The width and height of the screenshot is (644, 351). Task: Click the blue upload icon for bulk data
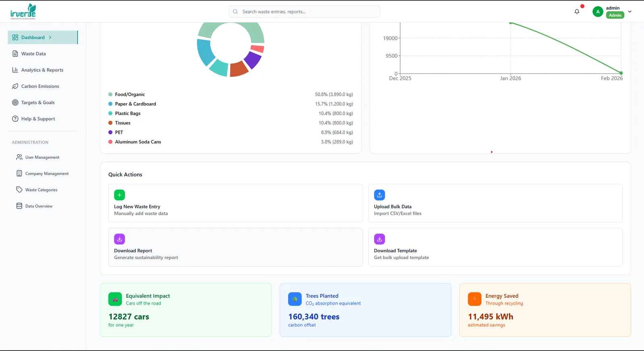click(x=380, y=195)
